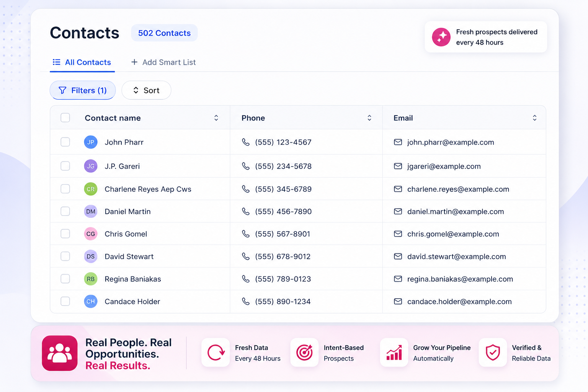
Task: Click the Contacts page heading
Action: tap(85, 33)
